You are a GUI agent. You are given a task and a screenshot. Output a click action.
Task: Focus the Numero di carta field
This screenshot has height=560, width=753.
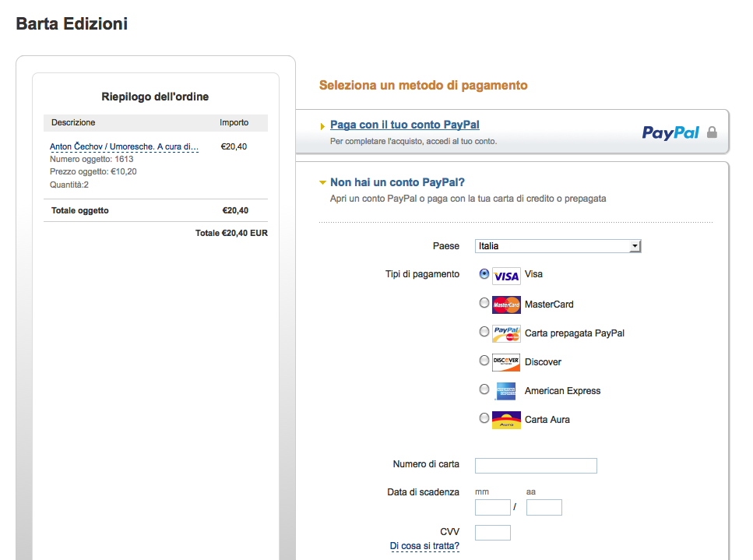coord(536,466)
